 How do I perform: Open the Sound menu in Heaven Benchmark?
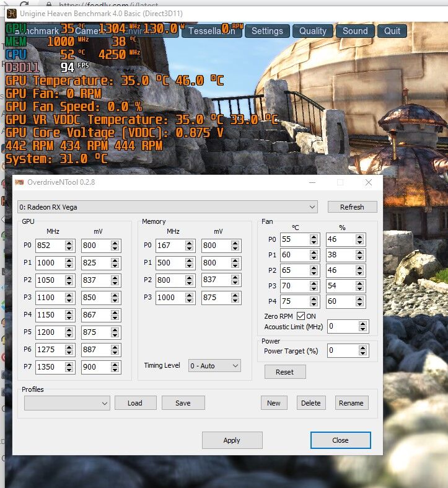pyautogui.click(x=355, y=31)
